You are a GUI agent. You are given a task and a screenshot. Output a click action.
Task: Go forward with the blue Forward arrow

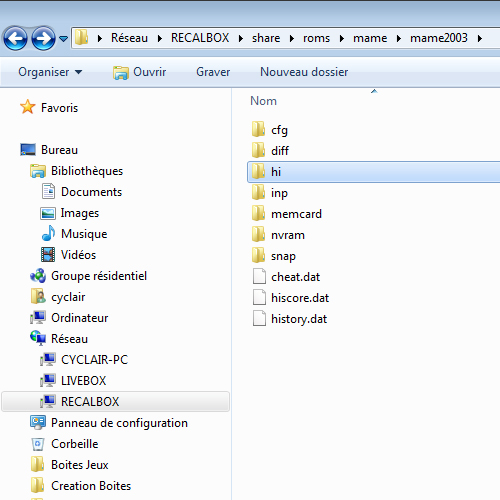click(43, 38)
